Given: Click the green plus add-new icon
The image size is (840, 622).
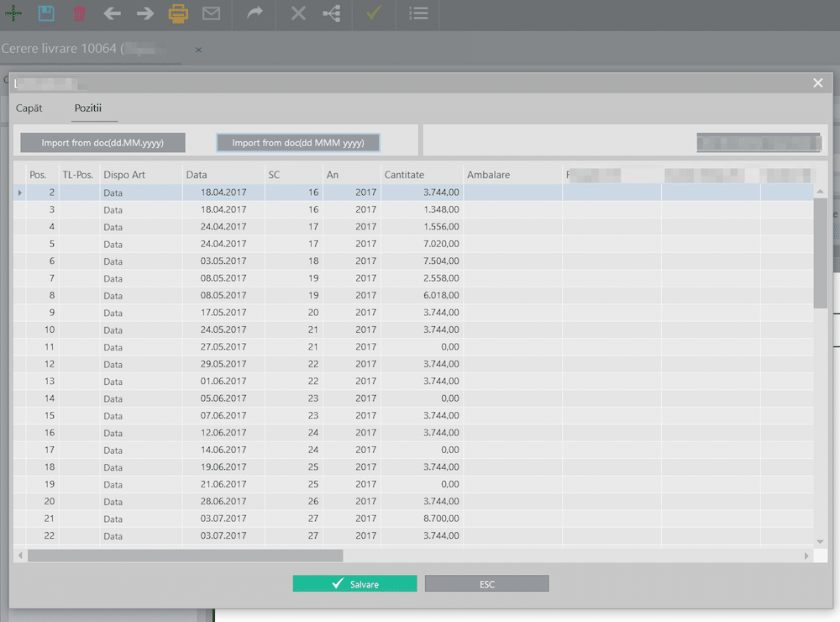Looking at the screenshot, I should (13, 13).
